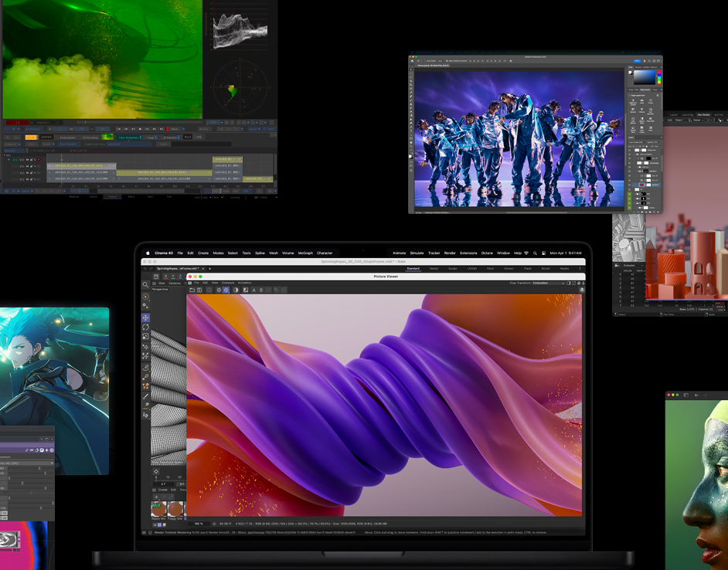This screenshot has height=570, width=728.
Task: Click the save icon in Picture Viewer toolbar
Action: pyautogui.click(x=199, y=290)
